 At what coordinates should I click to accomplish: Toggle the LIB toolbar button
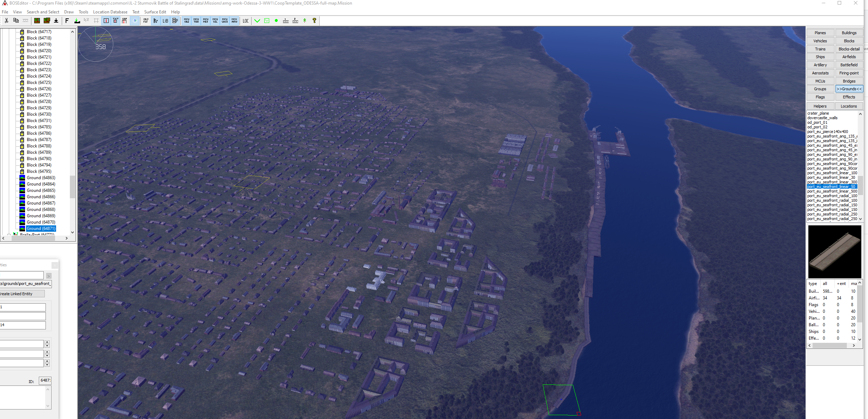click(x=165, y=20)
